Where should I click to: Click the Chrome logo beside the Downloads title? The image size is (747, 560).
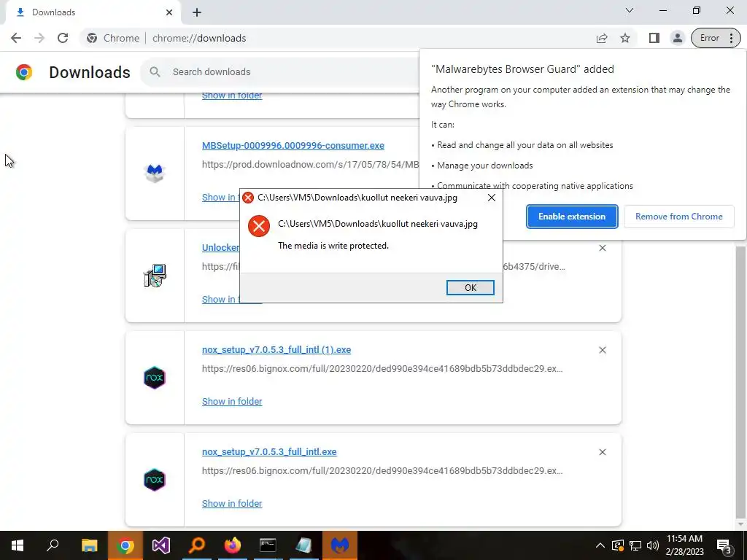click(x=24, y=72)
